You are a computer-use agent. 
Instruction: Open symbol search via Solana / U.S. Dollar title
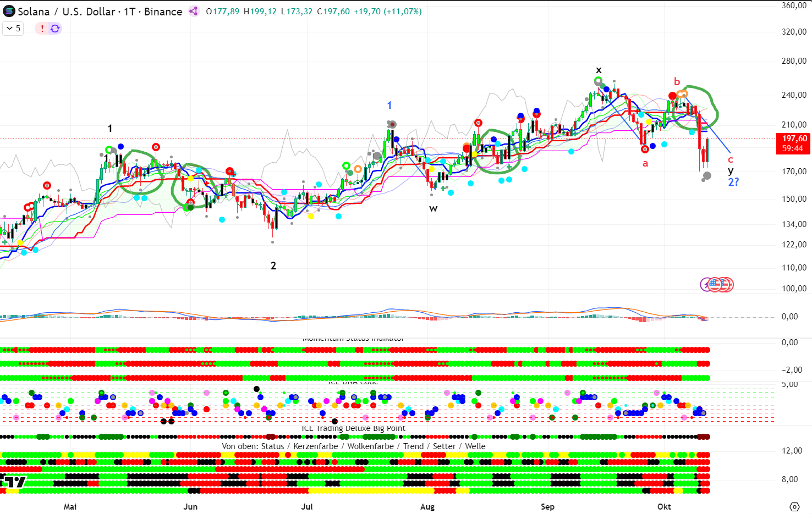coord(66,12)
